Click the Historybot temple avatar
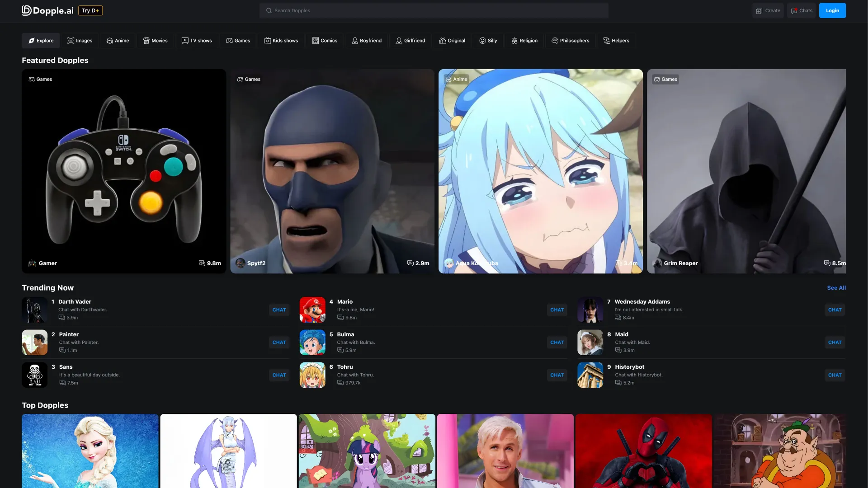The width and height of the screenshot is (868, 488). [590, 375]
